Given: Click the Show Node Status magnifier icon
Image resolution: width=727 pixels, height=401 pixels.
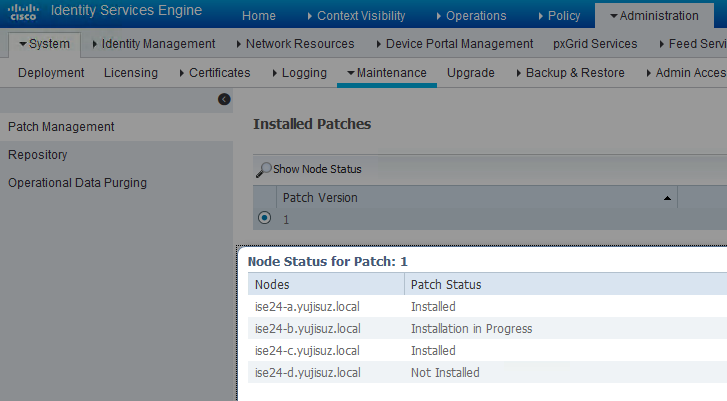Looking at the screenshot, I should click(x=263, y=170).
